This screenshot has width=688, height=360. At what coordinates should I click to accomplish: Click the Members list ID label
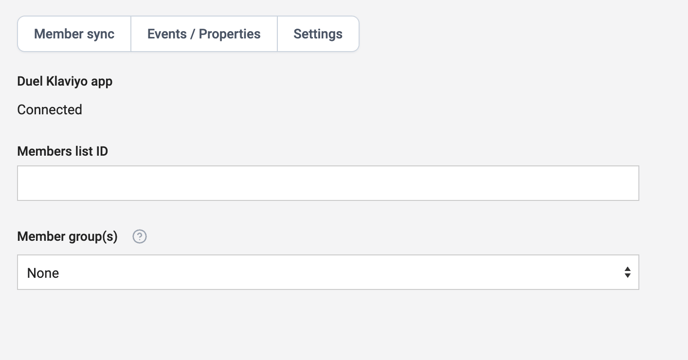(x=62, y=151)
